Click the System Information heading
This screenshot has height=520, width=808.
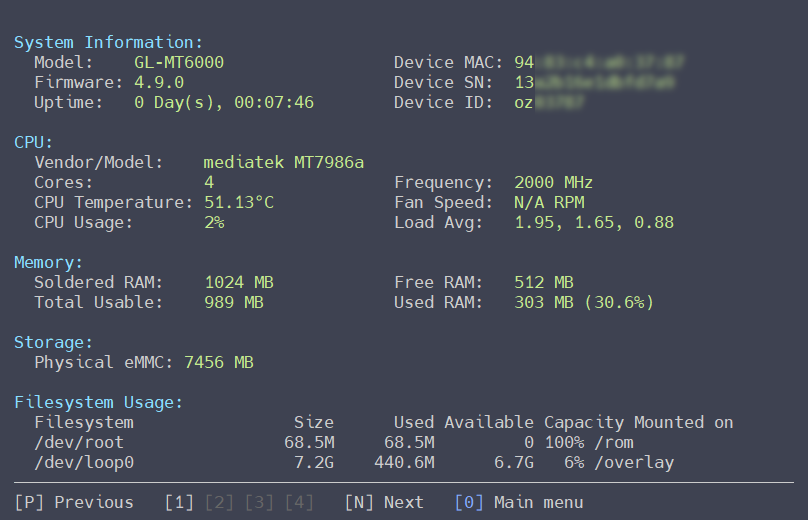pyautogui.click(x=108, y=42)
